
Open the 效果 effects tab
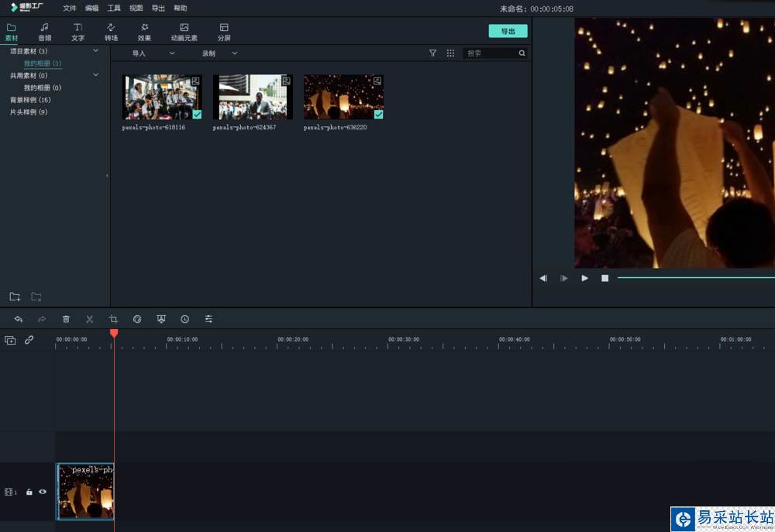click(x=144, y=32)
